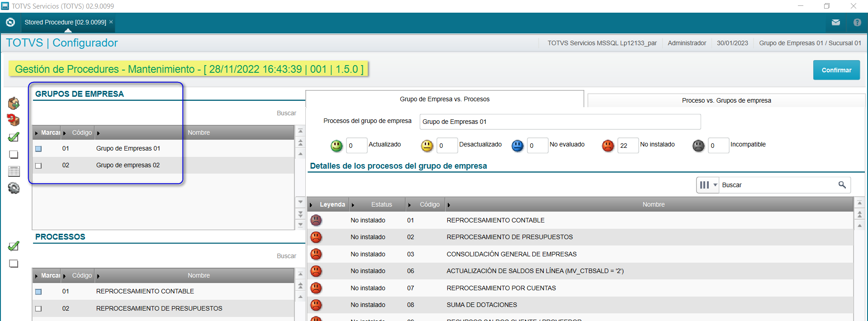Toggle checkbox for process 02 REPROCESAMIENTO DE PRESUPUESTOS
Image resolution: width=868 pixels, height=321 pixels.
(38, 309)
